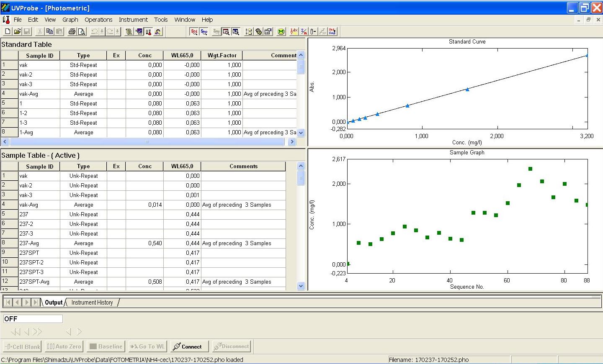Click the green M method toolbar icon
603x364 pixels.
pos(281,31)
